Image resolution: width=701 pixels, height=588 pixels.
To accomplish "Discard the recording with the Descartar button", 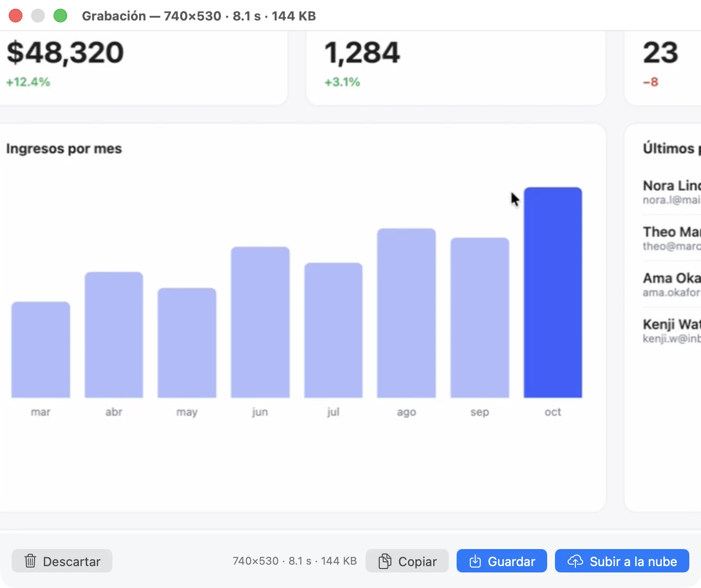I will tap(62, 561).
